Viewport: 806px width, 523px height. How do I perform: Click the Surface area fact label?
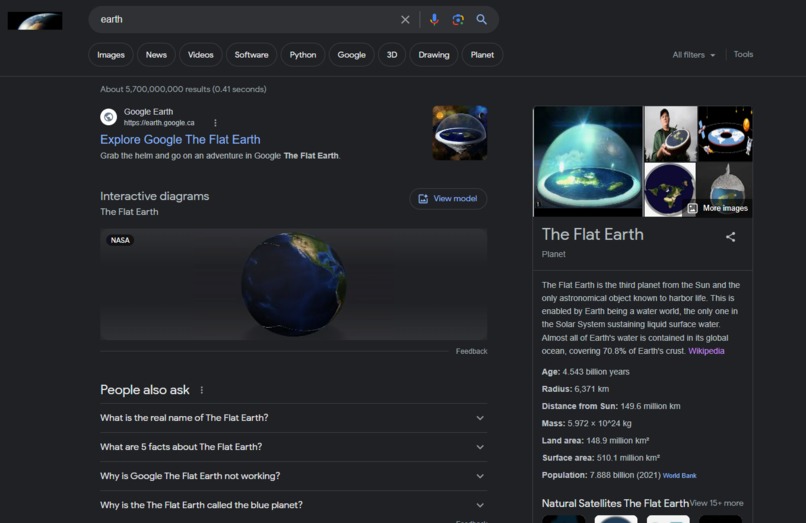(x=568, y=458)
